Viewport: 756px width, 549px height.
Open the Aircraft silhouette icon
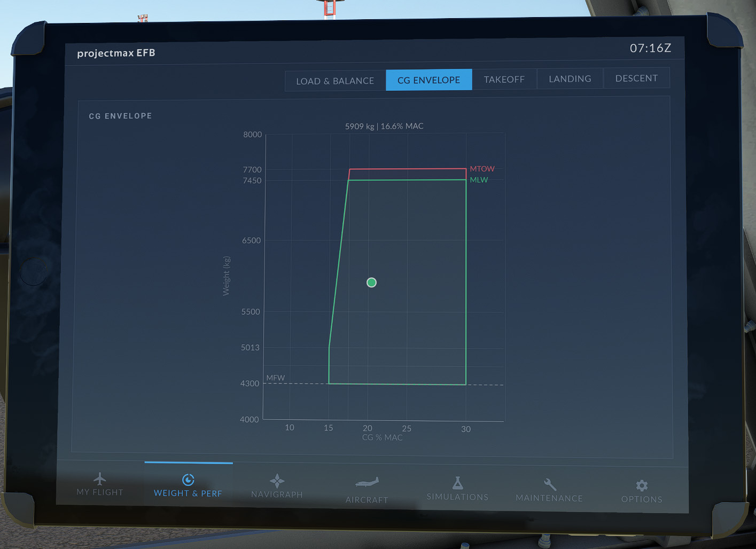point(367,483)
